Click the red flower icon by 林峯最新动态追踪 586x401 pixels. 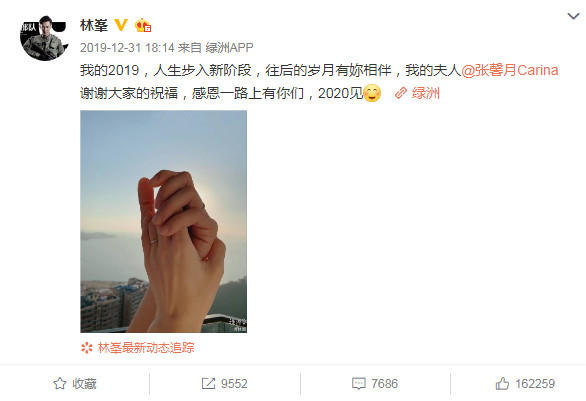pos(87,348)
